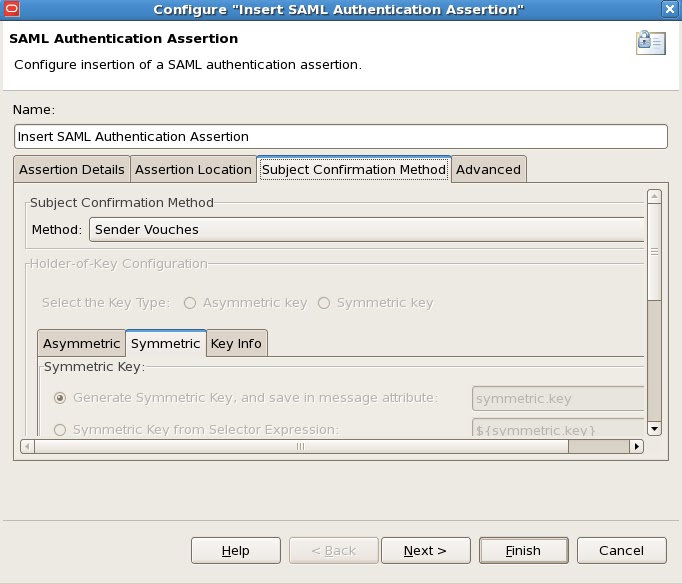The image size is (682, 584).
Task: Click the Oracle icon in title bar
Action: pos(12,9)
